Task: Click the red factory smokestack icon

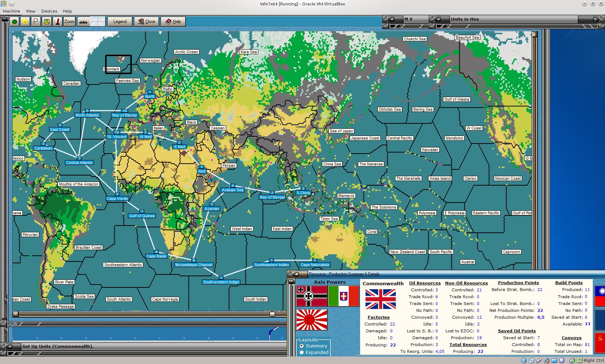Action: click(x=58, y=22)
